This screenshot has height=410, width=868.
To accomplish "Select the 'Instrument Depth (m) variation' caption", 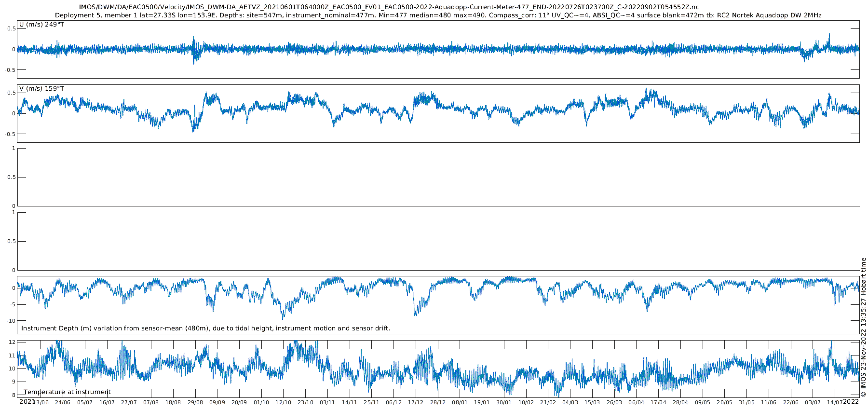I will [206, 328].
